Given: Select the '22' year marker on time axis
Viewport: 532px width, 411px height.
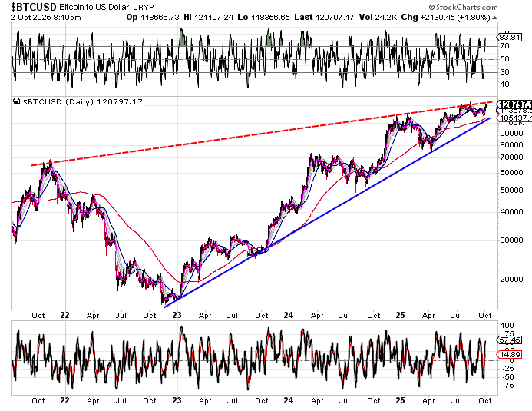Looking at the screenshot, I should click(x=66, y=314).
